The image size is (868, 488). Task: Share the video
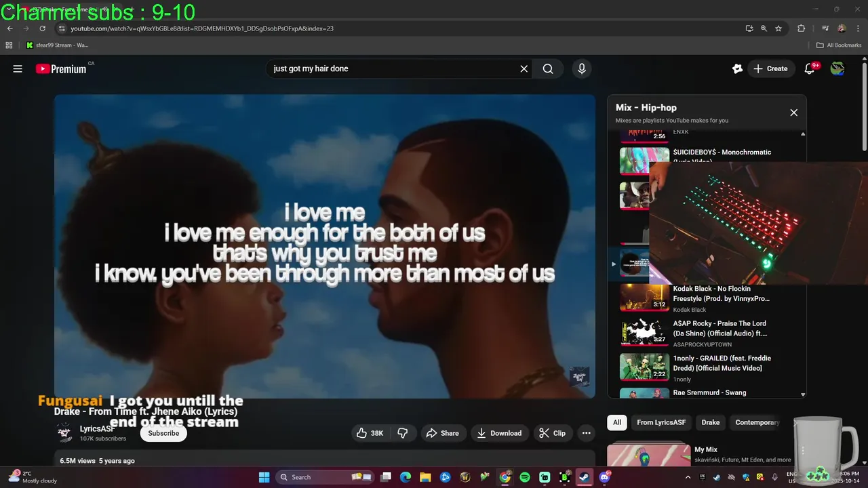[442, 433]
